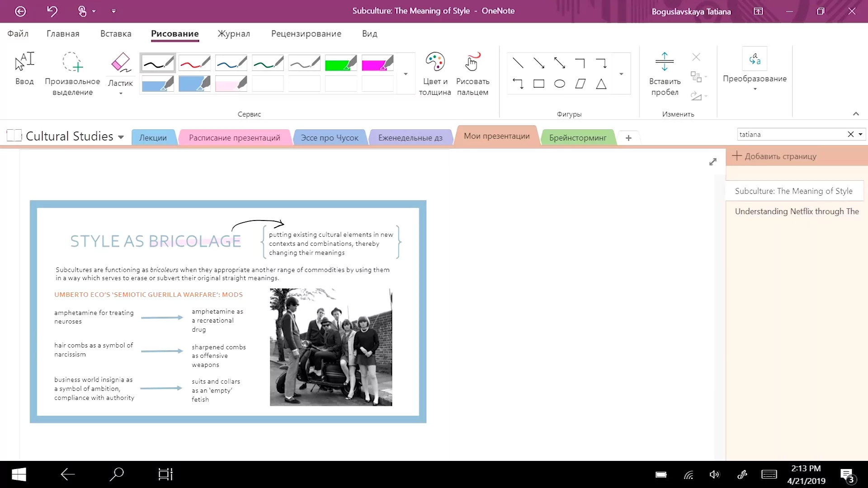Open Эссе про Чусок section
This screenshot has height=488, width=868.
pos(330,138)
